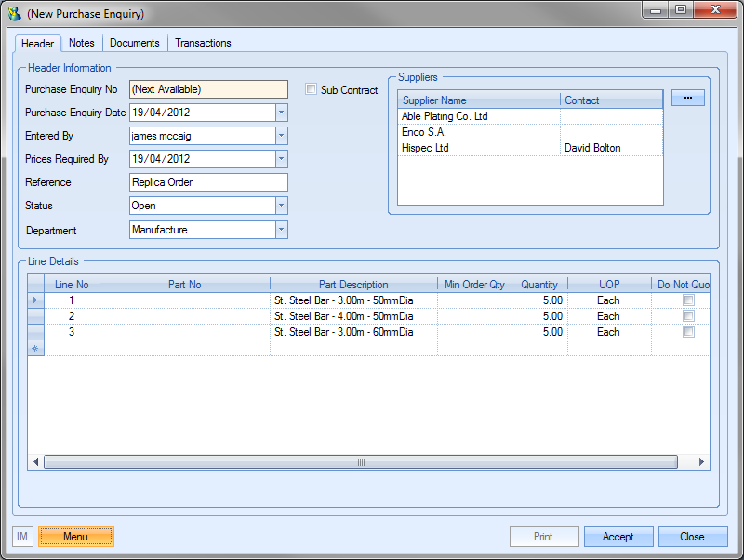744x560 pixels.
Task: Click the line details horizontal scrollbar
Action: [361, 462]
